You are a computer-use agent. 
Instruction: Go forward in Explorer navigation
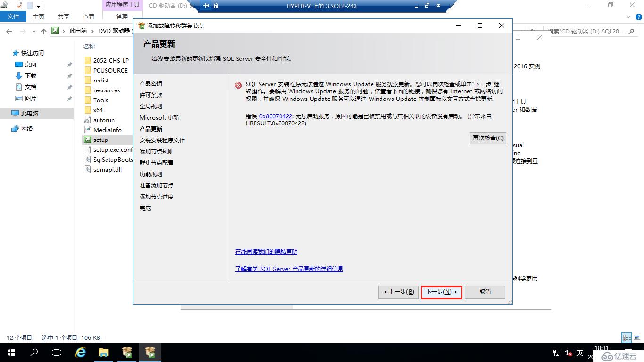pyautogui.click(x=23, y=31)
